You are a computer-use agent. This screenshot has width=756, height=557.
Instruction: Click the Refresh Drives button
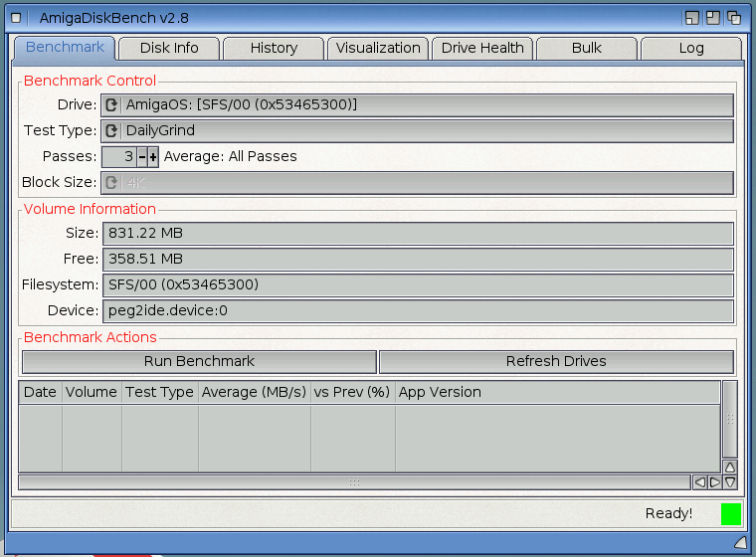point(556,361)
